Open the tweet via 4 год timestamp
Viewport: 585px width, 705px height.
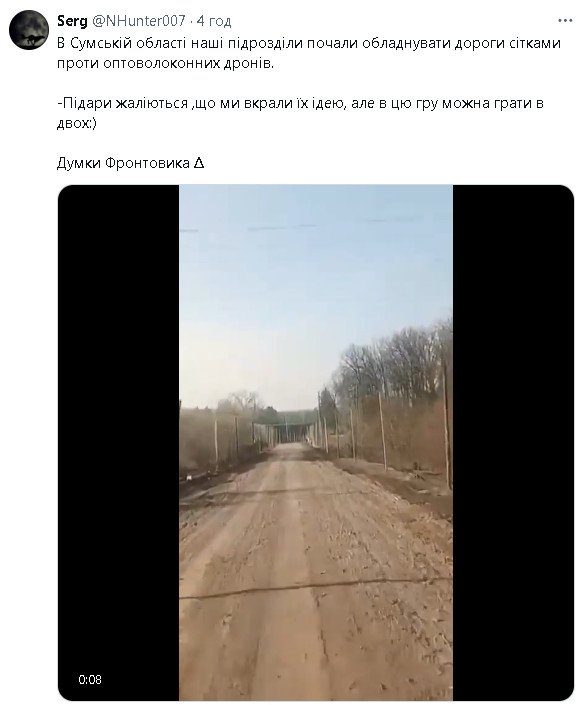point(214,21)
